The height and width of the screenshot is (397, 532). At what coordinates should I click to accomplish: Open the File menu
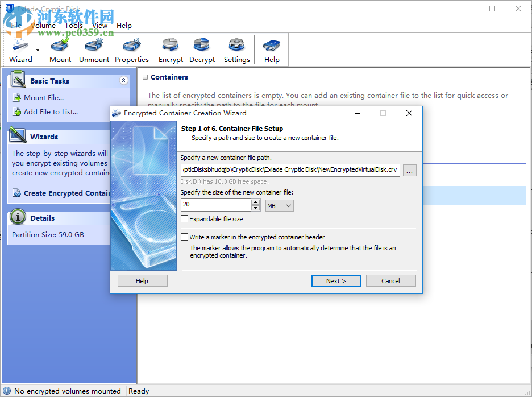click(x=16, y=26)
